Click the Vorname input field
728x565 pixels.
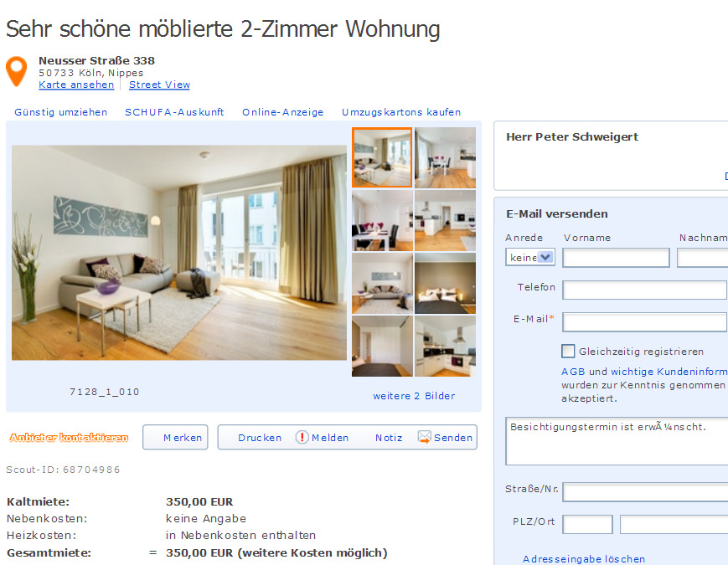pyautogui.click(x=616, y=258)
